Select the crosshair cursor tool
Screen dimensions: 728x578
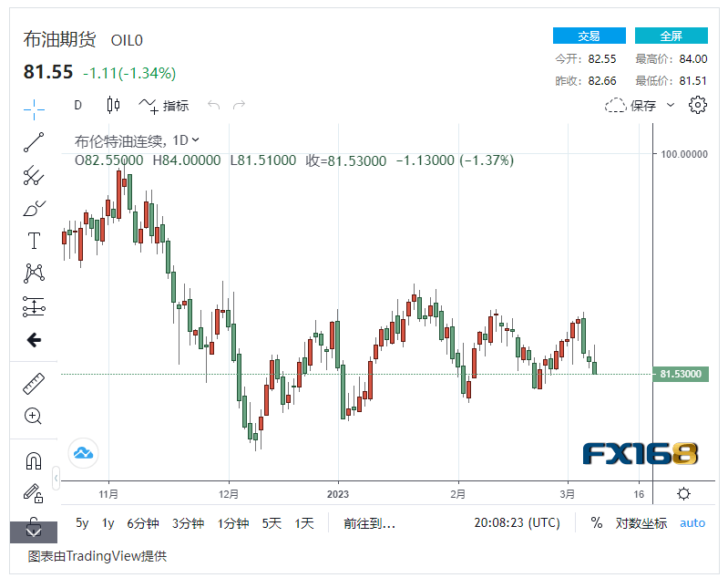coord(34,108)
